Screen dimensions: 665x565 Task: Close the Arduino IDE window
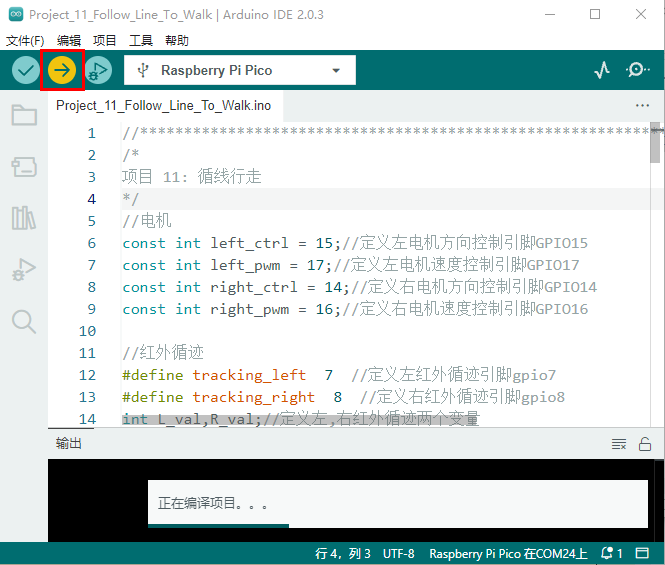click(x=641, y=14)
